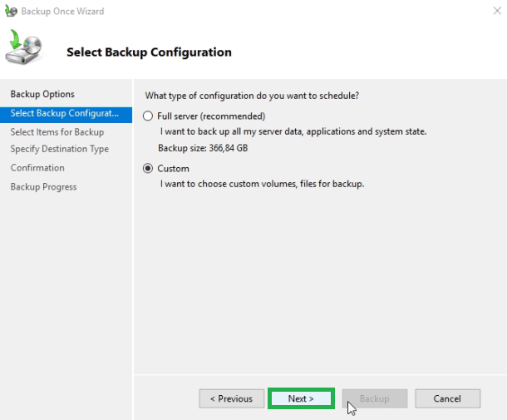Open the Select Items for Backup step

pyautogui.click(x=57, y=132)
